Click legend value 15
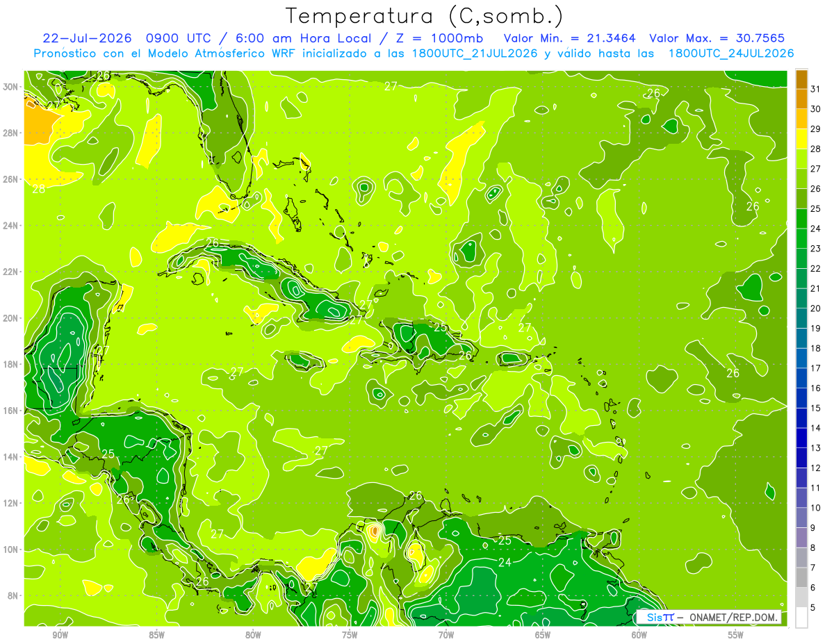The image size is (834, 644). [x=815, y=408]
